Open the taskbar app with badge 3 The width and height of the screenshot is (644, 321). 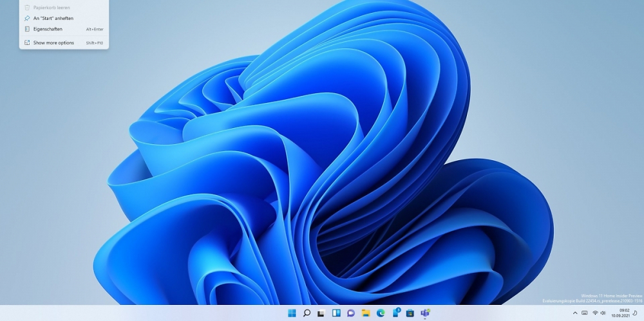[x=395, y=313]
